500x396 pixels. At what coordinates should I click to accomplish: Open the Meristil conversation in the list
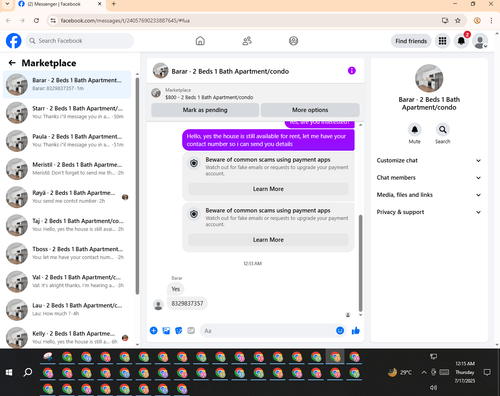click(67, 169)
